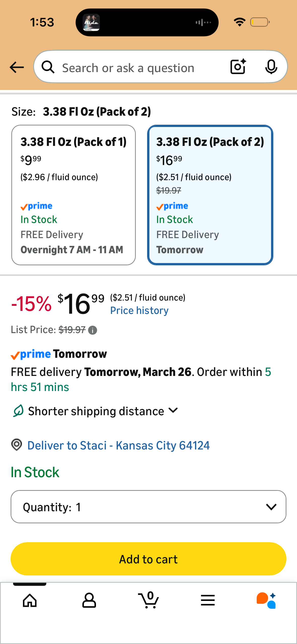
Task: Tap the List Price info icon
Action: click(x=92, y=330)
